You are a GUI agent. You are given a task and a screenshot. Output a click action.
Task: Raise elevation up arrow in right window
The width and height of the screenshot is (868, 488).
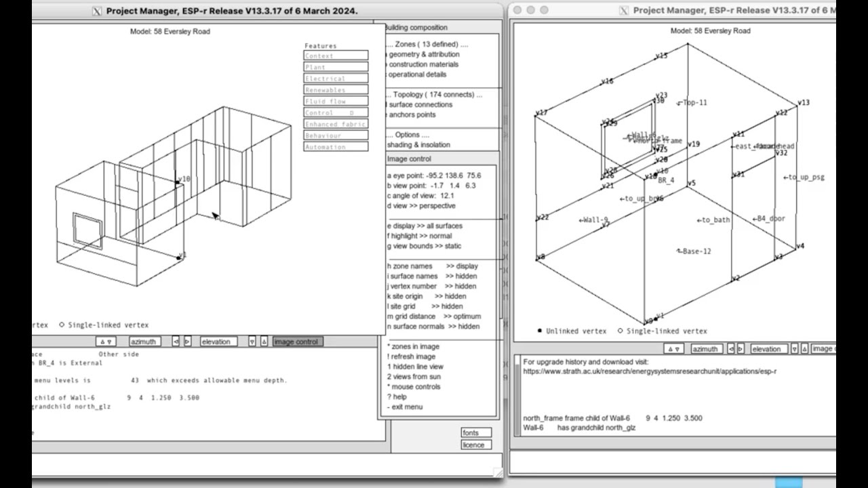(806, 348)
